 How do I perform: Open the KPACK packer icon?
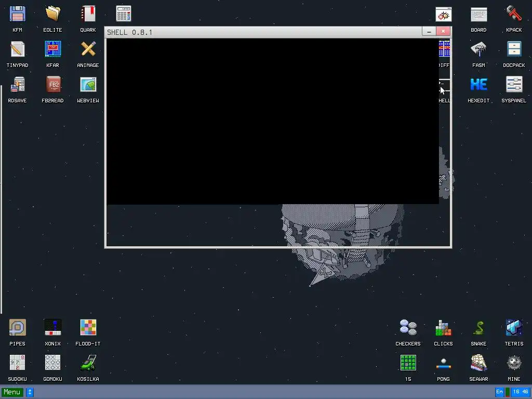(514, 14)
